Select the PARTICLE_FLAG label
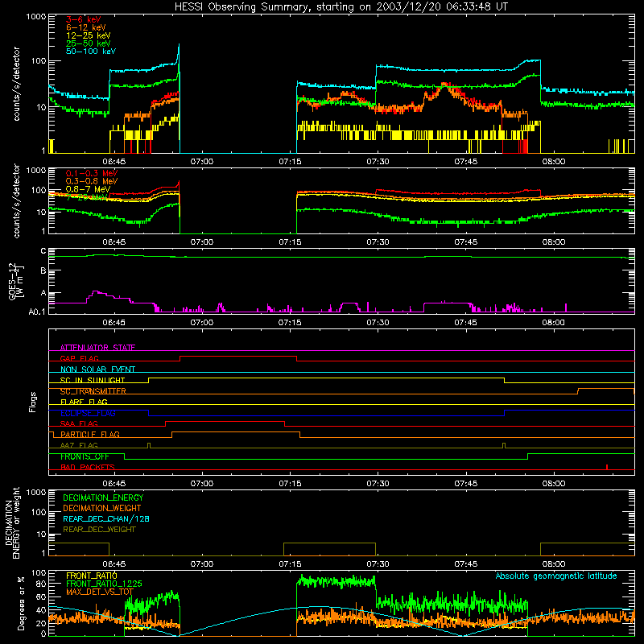The image size is (644, 644). coord(89,434)
